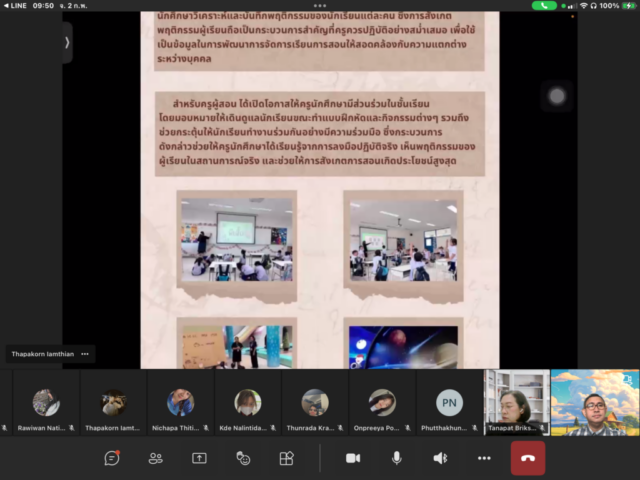The height and width of the screenshot is (480, 640).
Task: Toggle the microphone mute
Action: click(x=396, y=458)
